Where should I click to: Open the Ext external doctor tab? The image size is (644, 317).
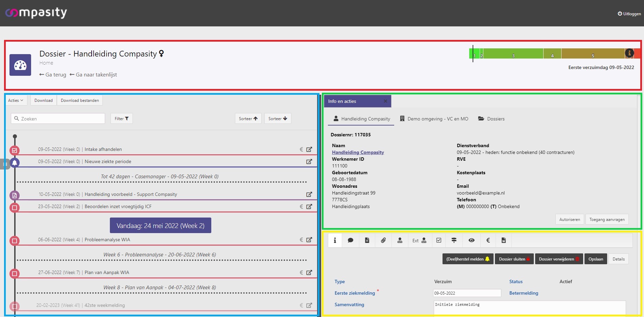tap(419, 240)
